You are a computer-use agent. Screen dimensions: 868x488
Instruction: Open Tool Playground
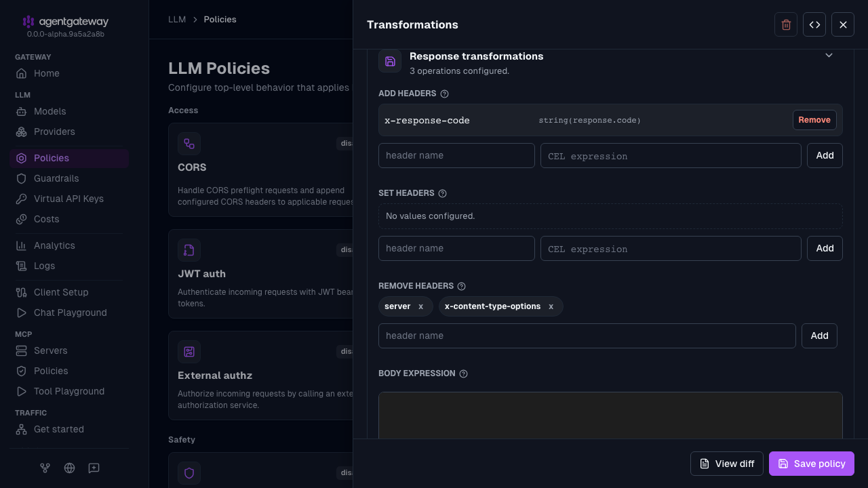[x=69, y=391]
